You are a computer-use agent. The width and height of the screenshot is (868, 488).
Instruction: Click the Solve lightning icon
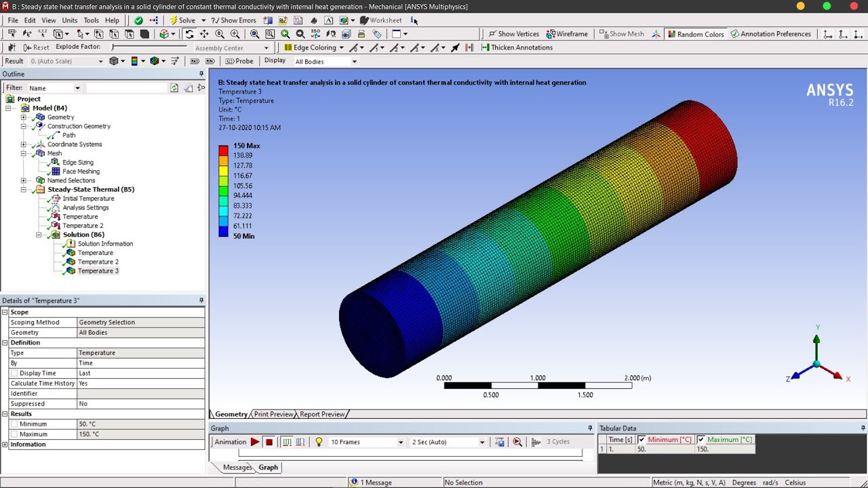pos(174,20)
